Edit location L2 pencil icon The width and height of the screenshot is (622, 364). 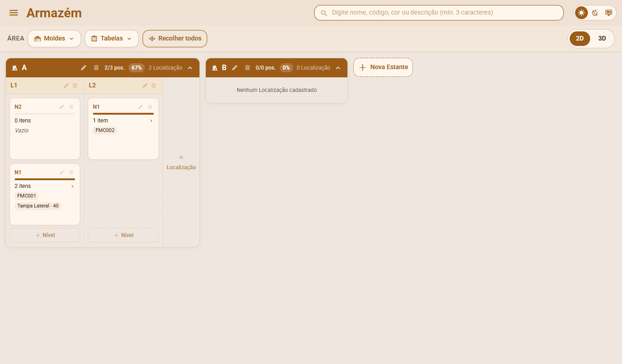[145, 86]
